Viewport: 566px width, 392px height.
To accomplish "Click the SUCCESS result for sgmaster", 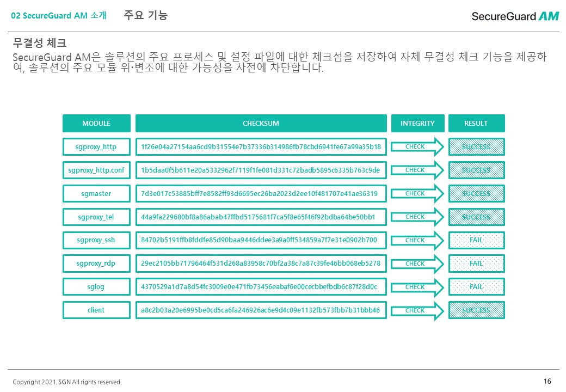I will (x=477, y=193).
